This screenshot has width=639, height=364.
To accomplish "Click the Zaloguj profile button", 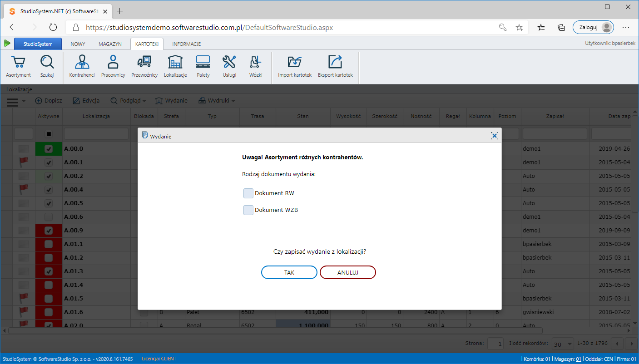I will point(593,27).
